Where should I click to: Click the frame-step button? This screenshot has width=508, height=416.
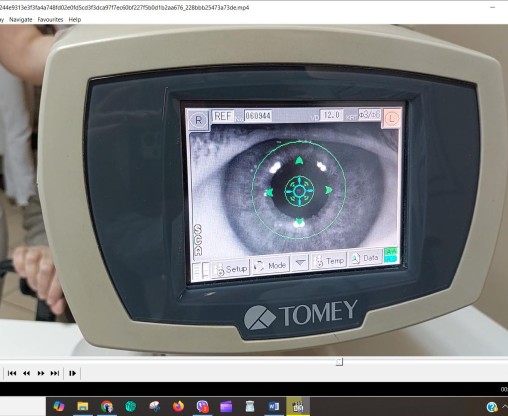72,373
